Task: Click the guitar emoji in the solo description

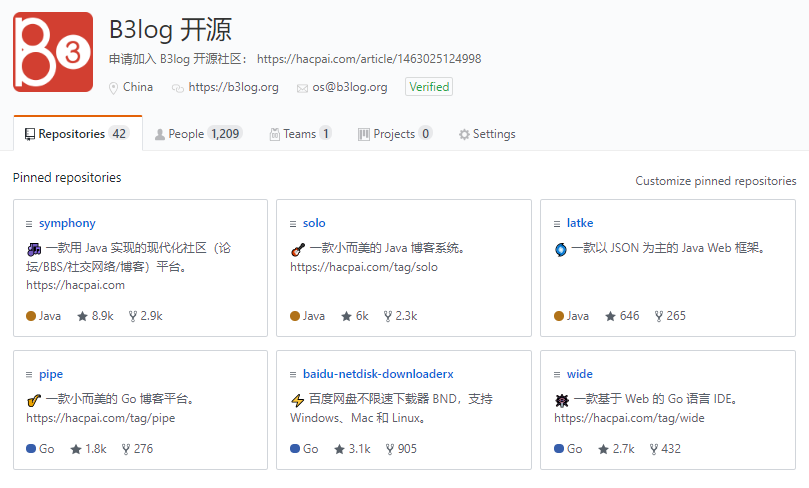Action: point(298,250)
